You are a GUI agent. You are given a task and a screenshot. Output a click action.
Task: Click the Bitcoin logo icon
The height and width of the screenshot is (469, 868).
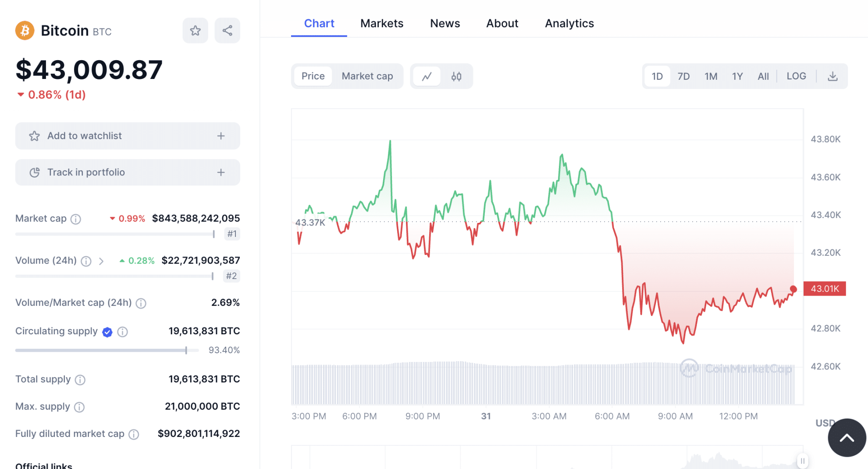(x=25, y=31)
